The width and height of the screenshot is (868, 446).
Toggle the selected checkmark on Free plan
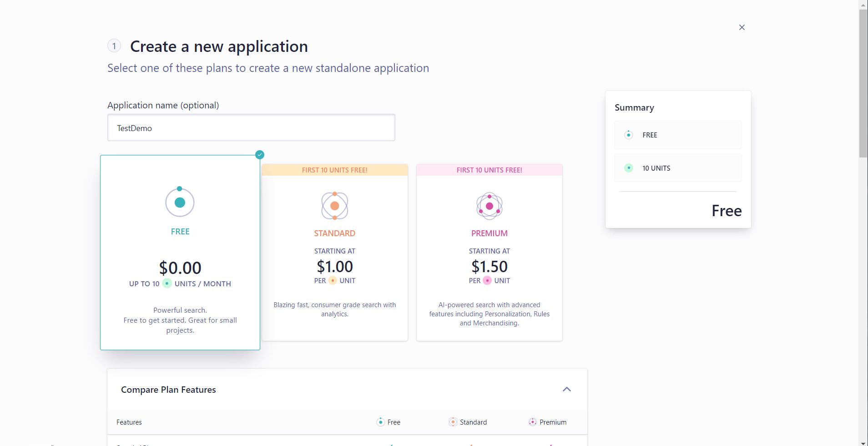[x=260, y=155]
